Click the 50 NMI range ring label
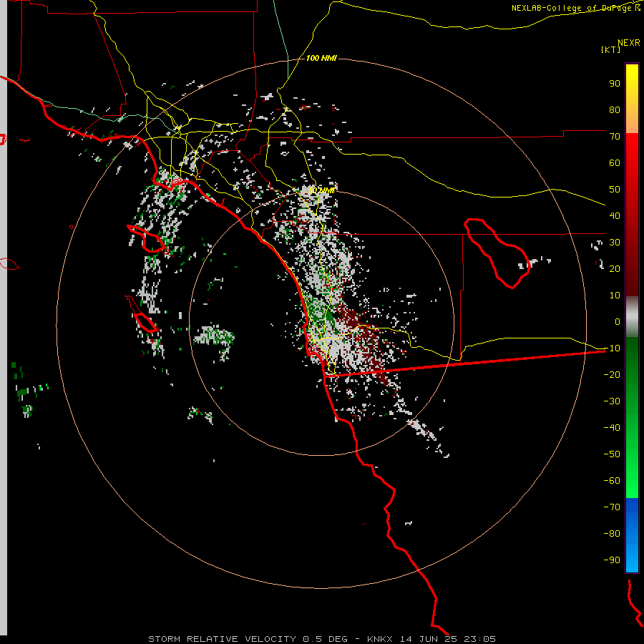 pyautogui.click(x=321, y=190)
